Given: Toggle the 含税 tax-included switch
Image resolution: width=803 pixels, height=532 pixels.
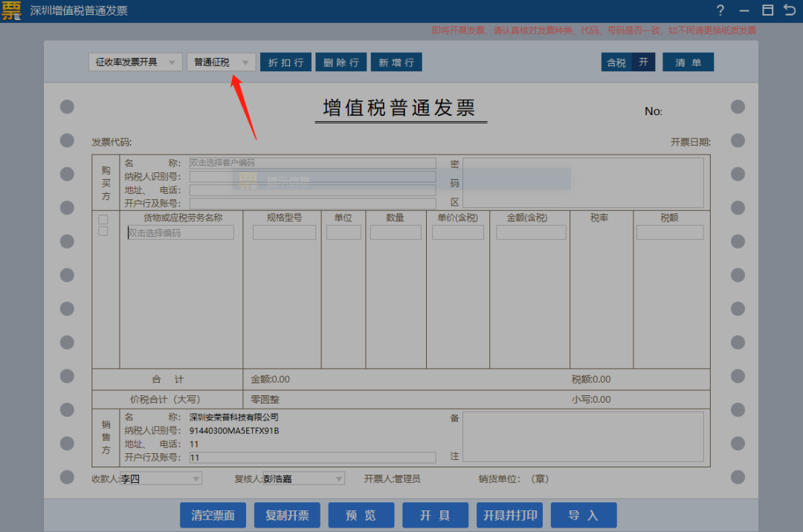Looking at the screenshot, I should 628,62.
